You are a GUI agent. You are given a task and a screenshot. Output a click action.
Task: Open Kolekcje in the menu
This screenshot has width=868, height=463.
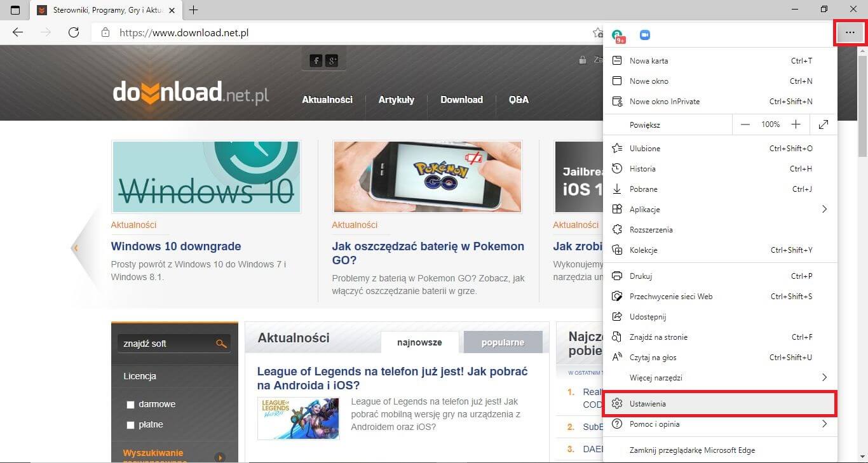pyautogui.click(x=720, y=250)
